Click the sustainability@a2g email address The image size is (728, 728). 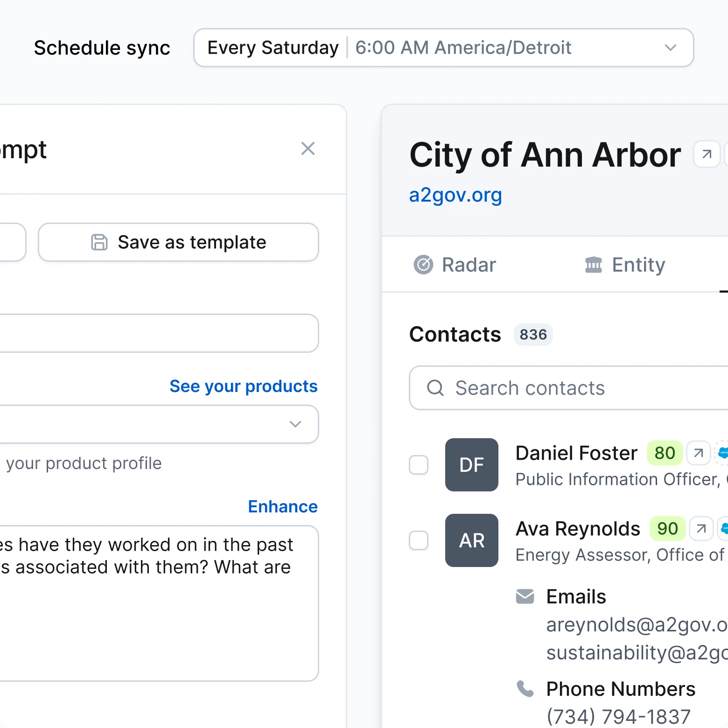(637, 653)
